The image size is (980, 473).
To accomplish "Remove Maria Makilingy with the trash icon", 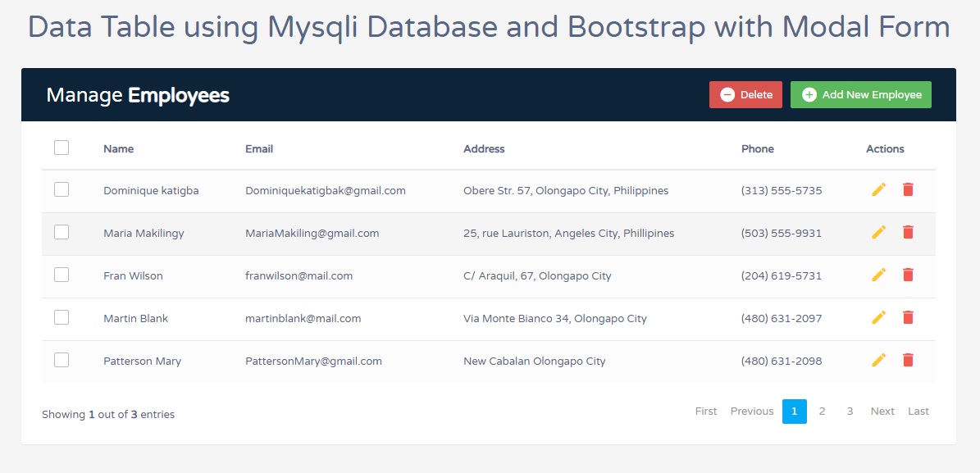I will (x=908, y=232).
